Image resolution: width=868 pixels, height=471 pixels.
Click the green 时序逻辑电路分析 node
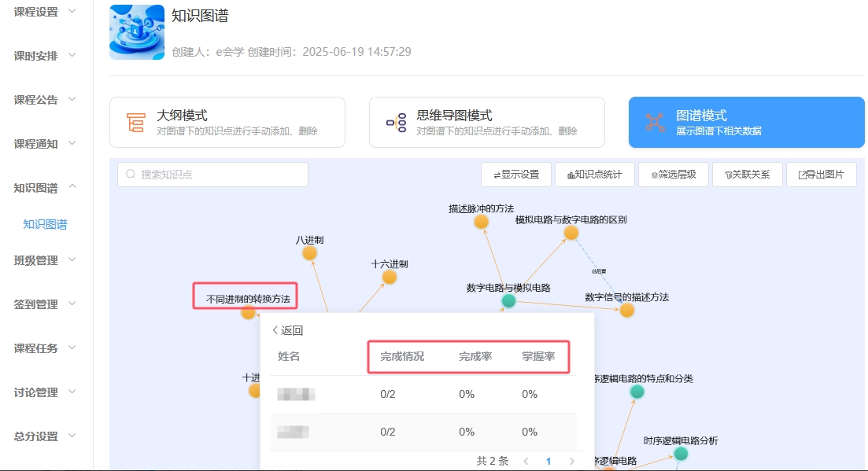click(x=681, y=454)
